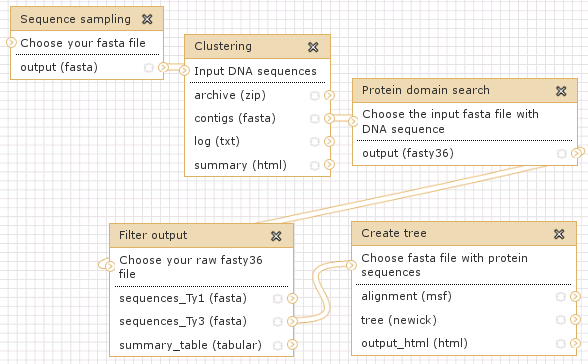The image size is (588, 364).
Task: Click the 'contigs (fasta)' output label
Action: point(235,118)
